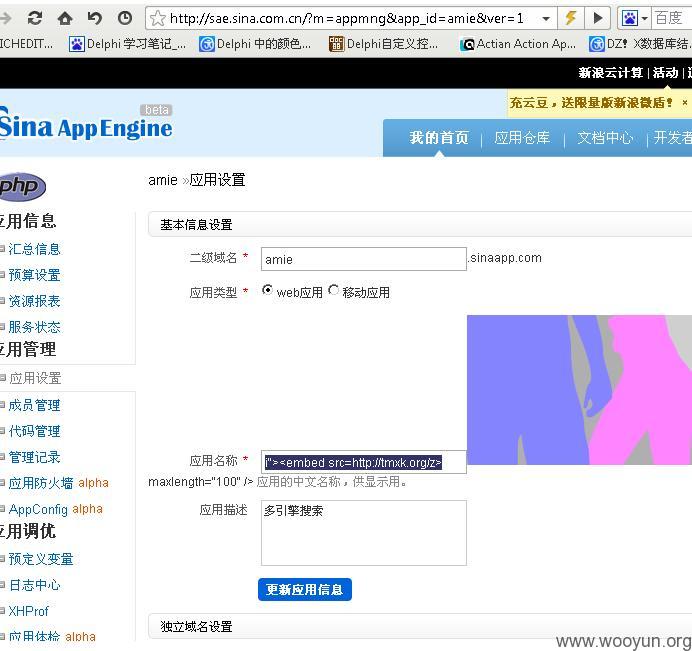The image size is (692, 651).
Task: Close the yellow promotion banner
Action: click(x=684, y=102)
